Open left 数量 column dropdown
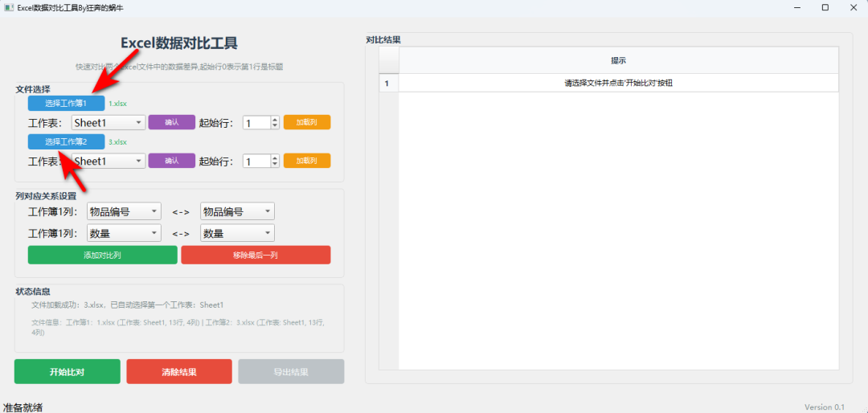This screenshot has width=868, height=413. 124,233
